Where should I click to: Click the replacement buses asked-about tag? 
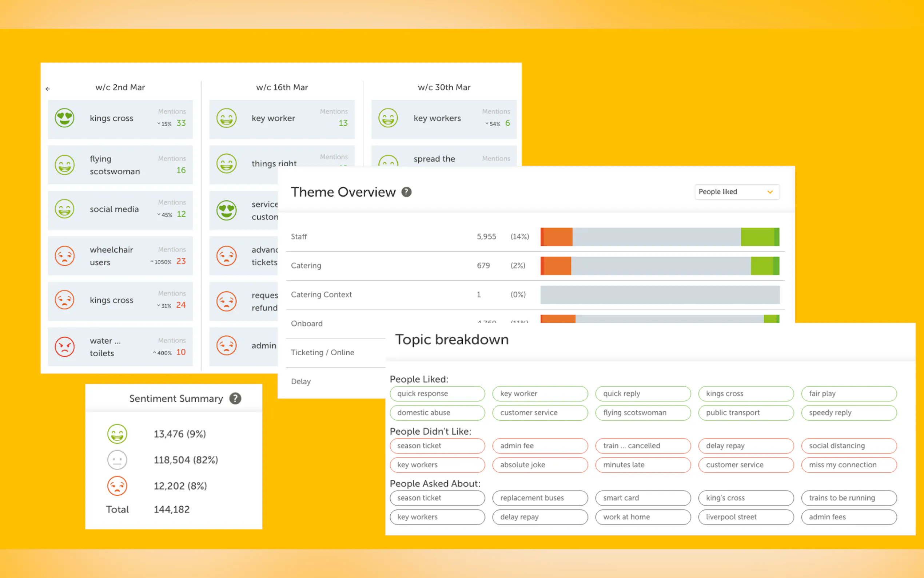click(x=540, y=498)
